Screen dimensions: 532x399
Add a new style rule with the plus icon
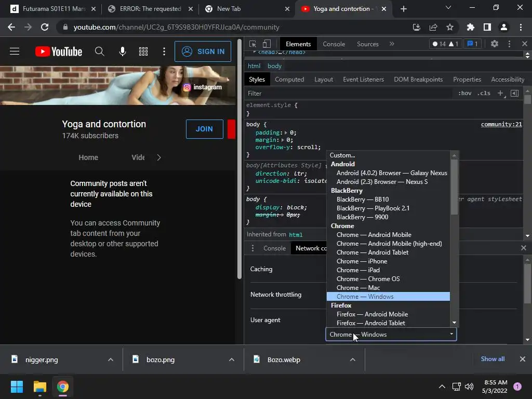(500, 94)
